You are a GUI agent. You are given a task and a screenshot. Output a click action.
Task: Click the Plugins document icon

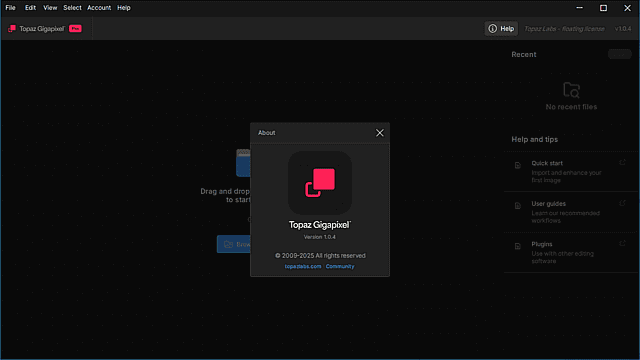click(518, 246)
